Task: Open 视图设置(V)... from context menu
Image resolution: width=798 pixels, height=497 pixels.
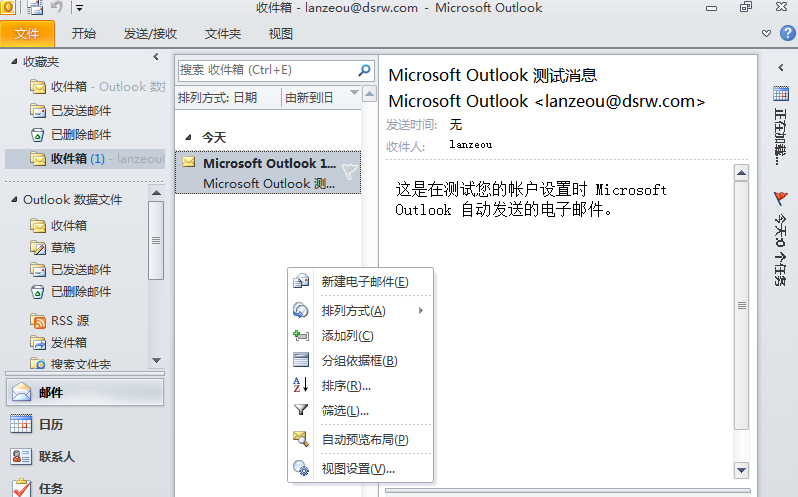Action: pyautogui.click(x=360, y=468)
